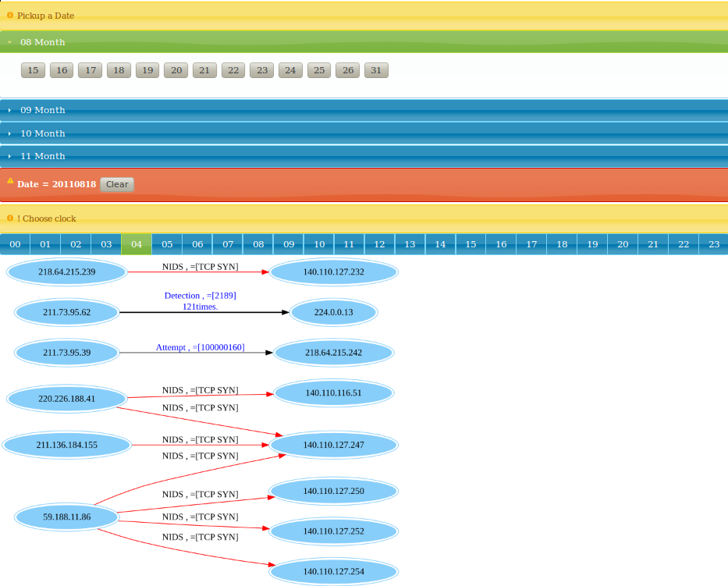Click source node 211.73.95.39
The height and width of the screenshot is (586, 728).
click(x=67, y=353)
